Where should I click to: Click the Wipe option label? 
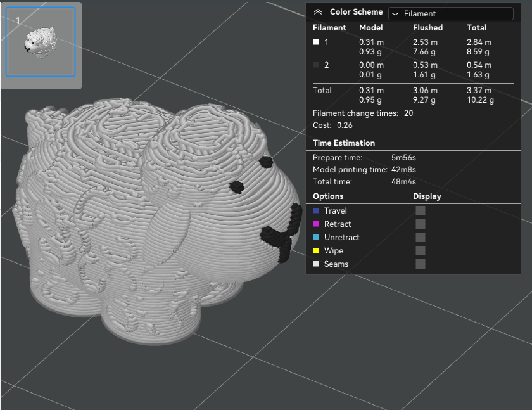[334, 250]
